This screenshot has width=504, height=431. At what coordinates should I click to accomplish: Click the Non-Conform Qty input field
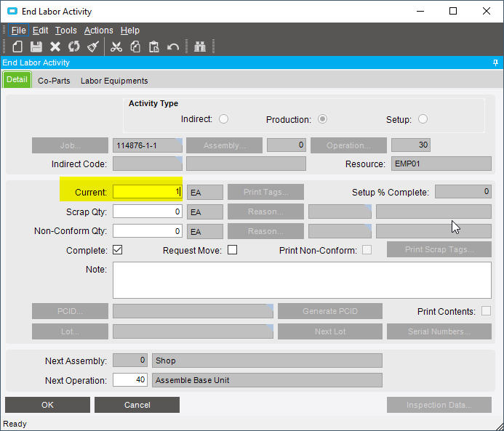(148, 231)
